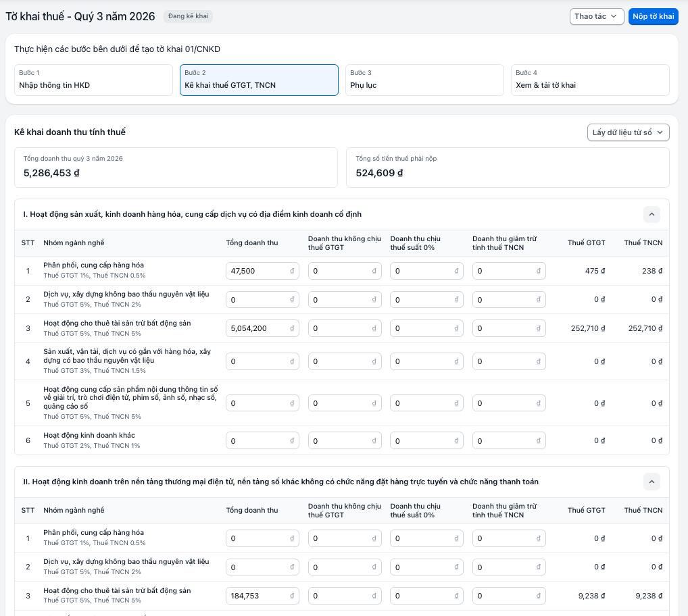
Task: Select the Bước 2 Kê khai thuế GTGT, TNCN step
Action: click(259, 80)
